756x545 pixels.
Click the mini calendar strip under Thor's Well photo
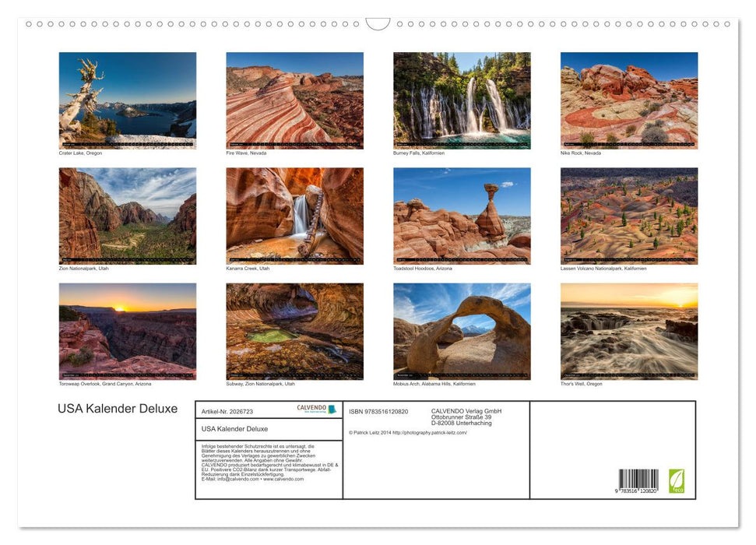(629, 375)
